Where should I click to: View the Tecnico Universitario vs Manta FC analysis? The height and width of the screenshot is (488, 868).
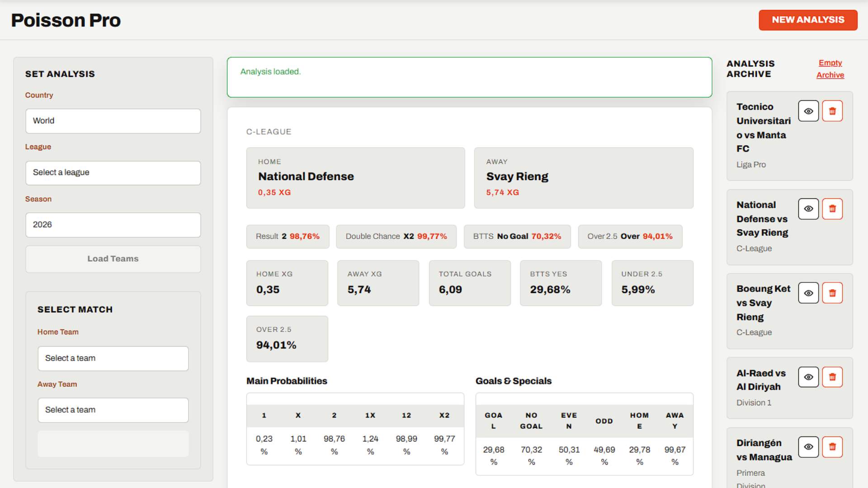click(808, 111)
